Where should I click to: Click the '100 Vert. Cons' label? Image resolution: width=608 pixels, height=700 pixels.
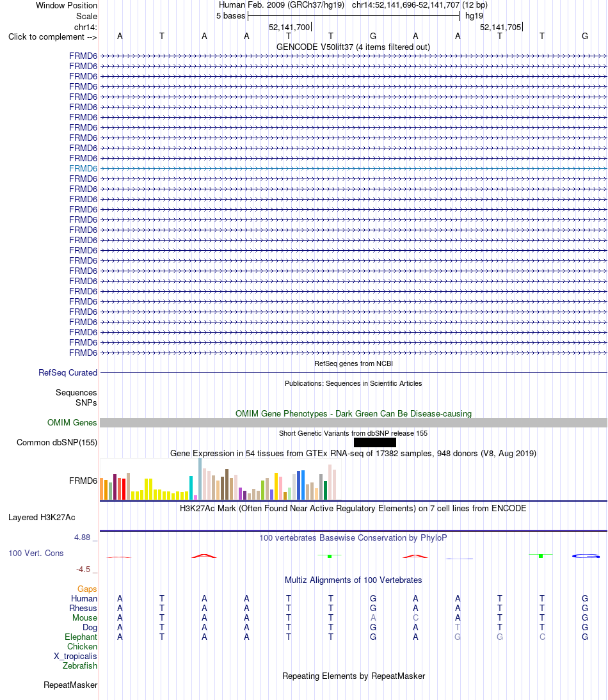[x=36, y=553]
